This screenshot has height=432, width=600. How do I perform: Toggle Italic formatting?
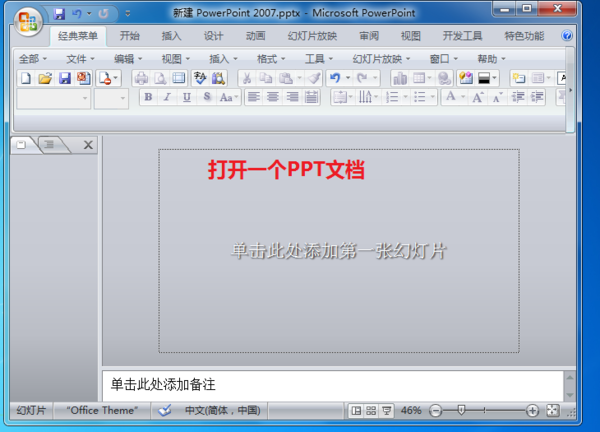point(167,97)
